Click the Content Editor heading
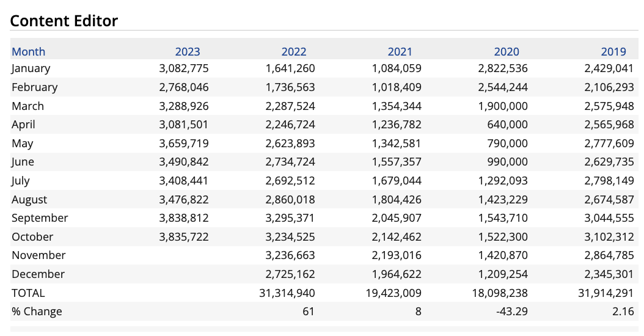Image resolution: width=644 pixels, height=336 pixels. tap(64, 21)
